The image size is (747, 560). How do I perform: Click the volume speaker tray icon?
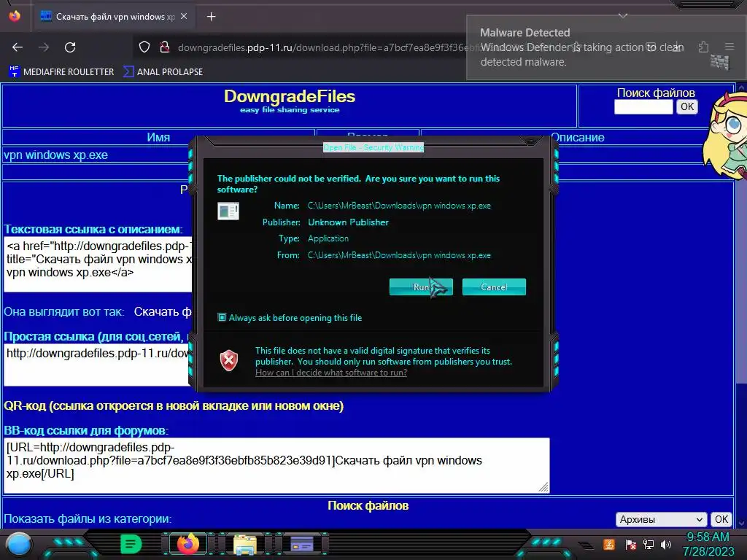[x=666, y=544]
